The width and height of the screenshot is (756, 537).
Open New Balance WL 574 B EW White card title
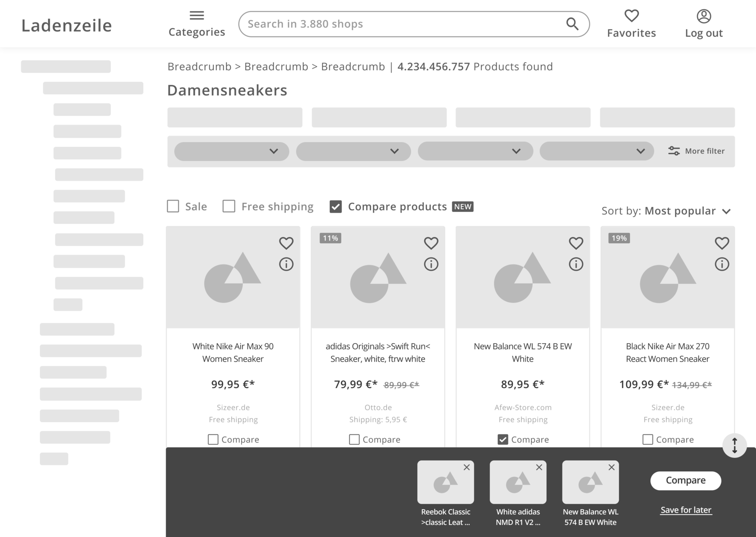pyautogui.click(x=523, y=353)
